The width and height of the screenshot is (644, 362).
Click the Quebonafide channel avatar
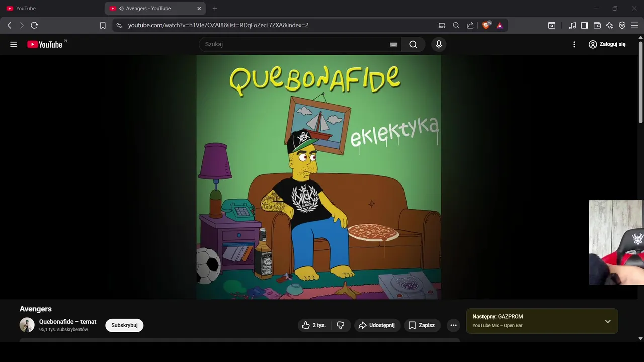27,325
